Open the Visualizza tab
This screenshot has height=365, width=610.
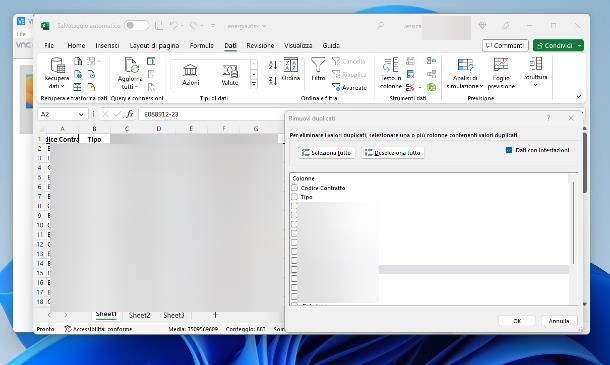coord(298,46)
